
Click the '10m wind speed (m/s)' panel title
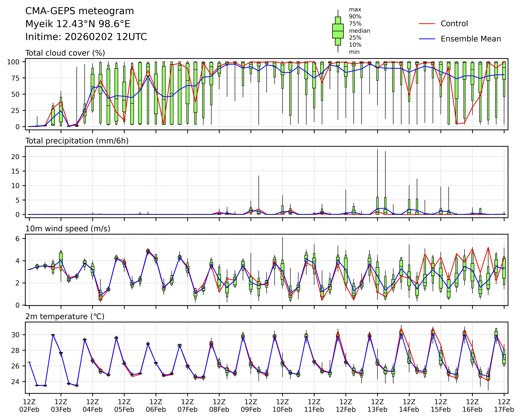tap(68, 229)
